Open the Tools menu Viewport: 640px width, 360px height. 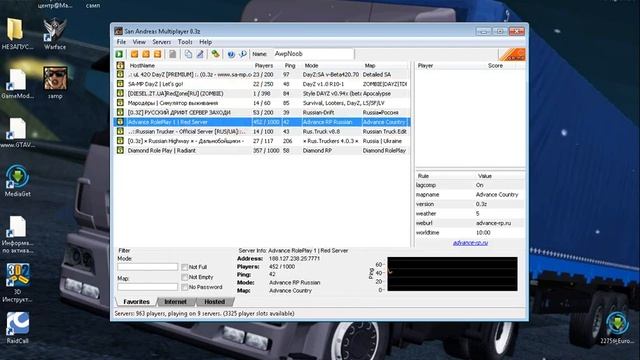[x=185, y=42]
